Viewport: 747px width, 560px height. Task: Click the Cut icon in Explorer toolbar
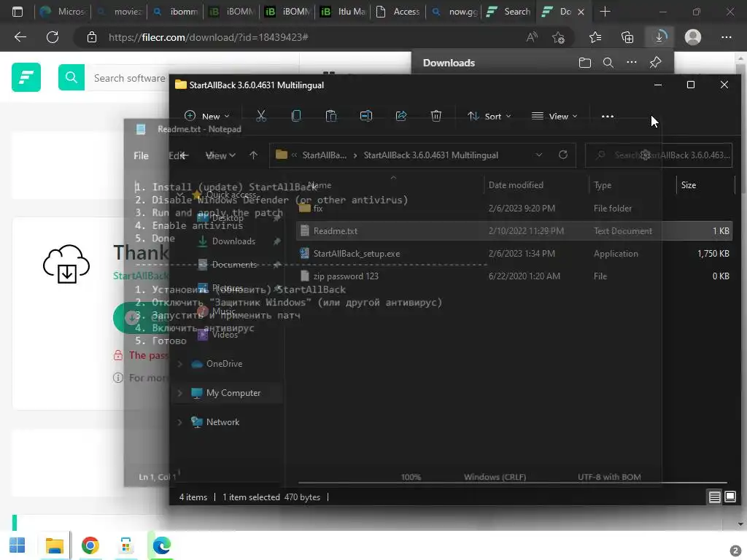[x=261, y=116]
